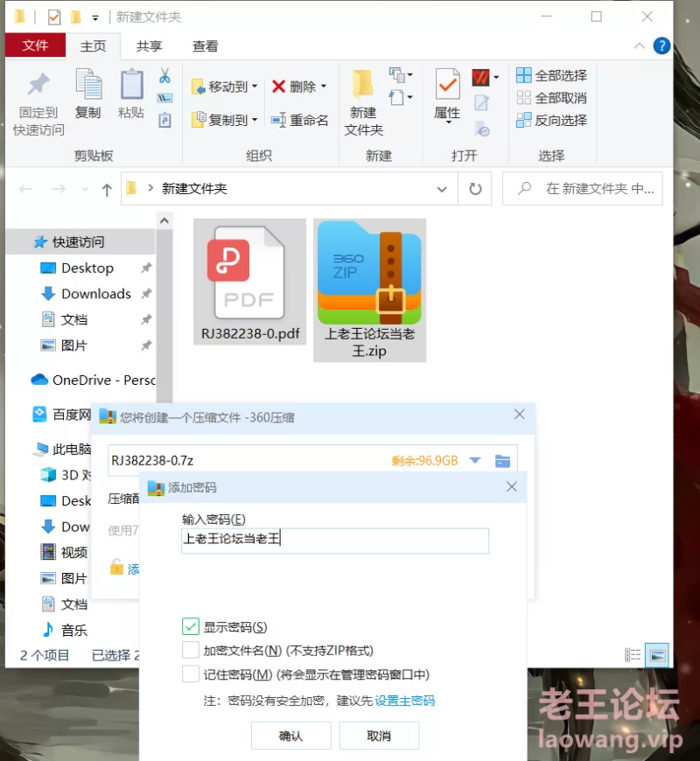
Task: Enable the 加密文件名 checkbox
Action: click(190, 650)
